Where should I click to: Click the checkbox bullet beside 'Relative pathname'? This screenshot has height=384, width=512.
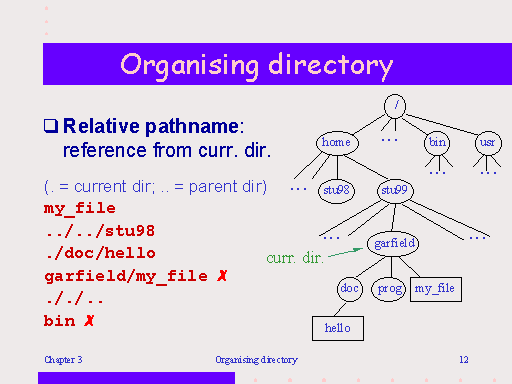[51, 126]
